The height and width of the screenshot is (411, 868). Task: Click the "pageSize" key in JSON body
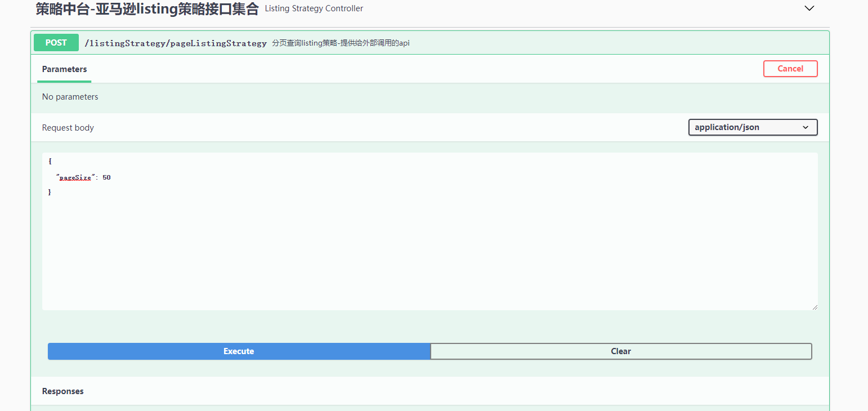point(75,177)
